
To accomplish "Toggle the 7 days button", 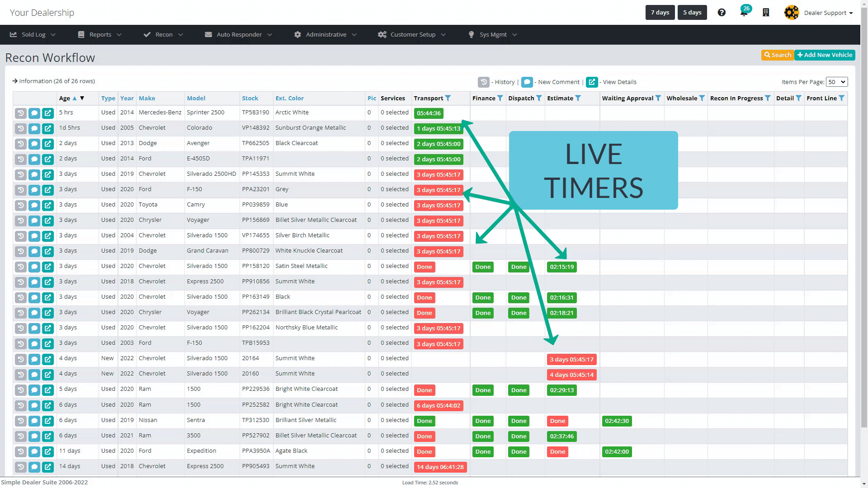I will pos(660,13).
